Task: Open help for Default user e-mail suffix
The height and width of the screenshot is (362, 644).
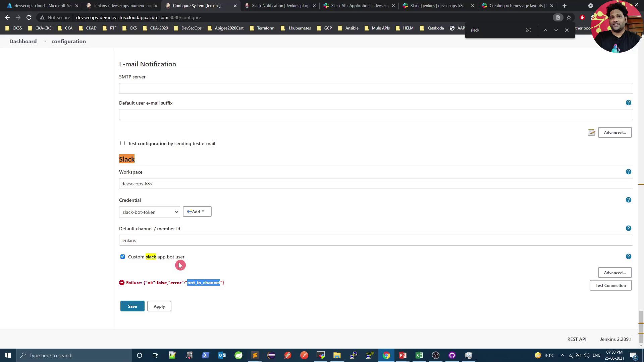Action: pos(628,103)
